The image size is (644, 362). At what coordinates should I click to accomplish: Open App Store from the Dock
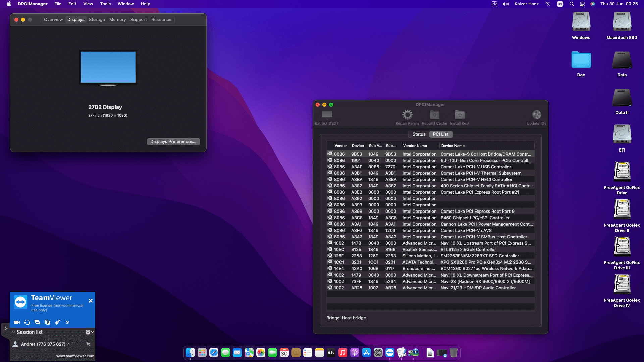pyautogui.click(x=366, y=353)
